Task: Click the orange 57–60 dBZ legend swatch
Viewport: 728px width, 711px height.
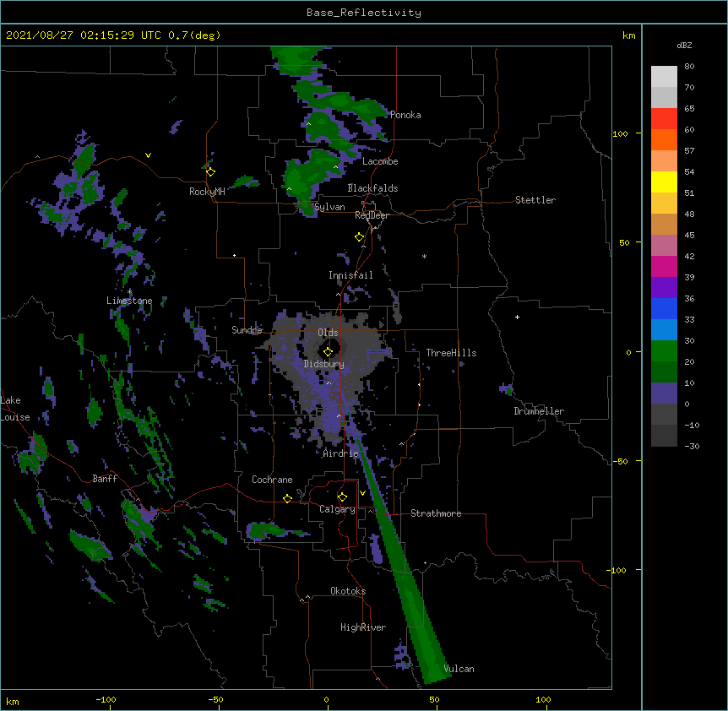Action: point(664,140)
